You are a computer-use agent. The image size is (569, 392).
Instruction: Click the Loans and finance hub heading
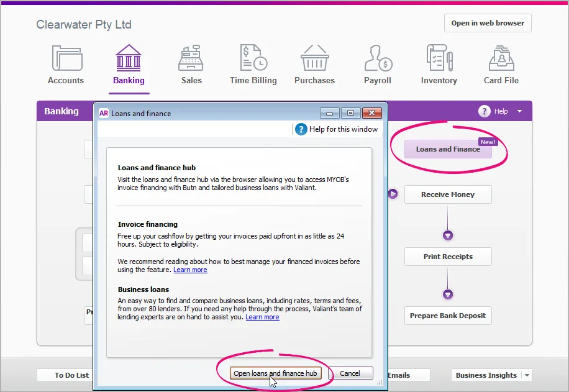click(157, 168)
